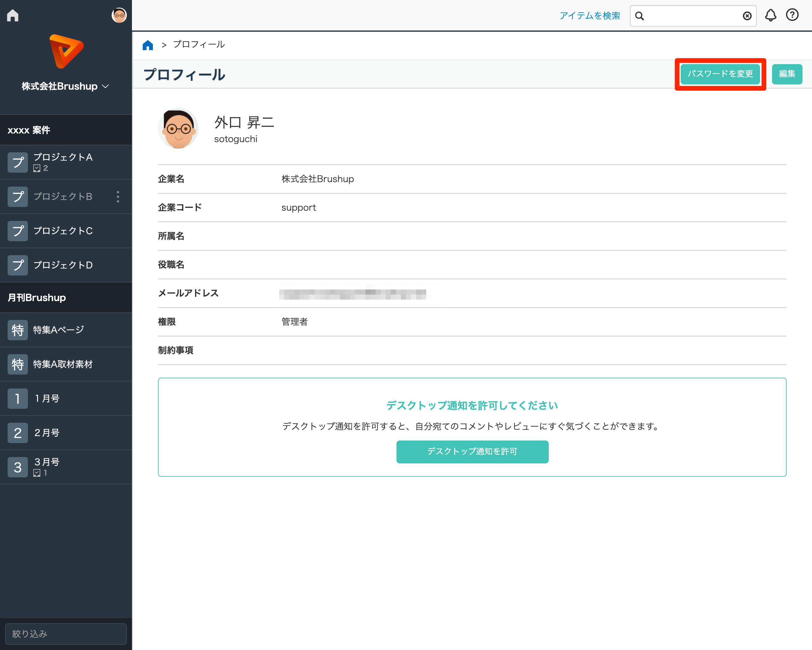
Task: Click the 特集A取材素材 square icon
Action: click(x=18, y=364)
